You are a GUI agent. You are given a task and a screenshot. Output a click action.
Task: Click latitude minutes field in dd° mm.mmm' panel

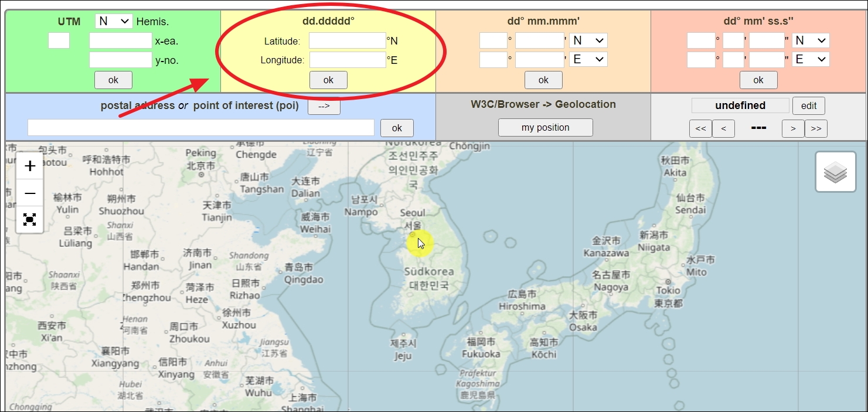pos(540,40)
